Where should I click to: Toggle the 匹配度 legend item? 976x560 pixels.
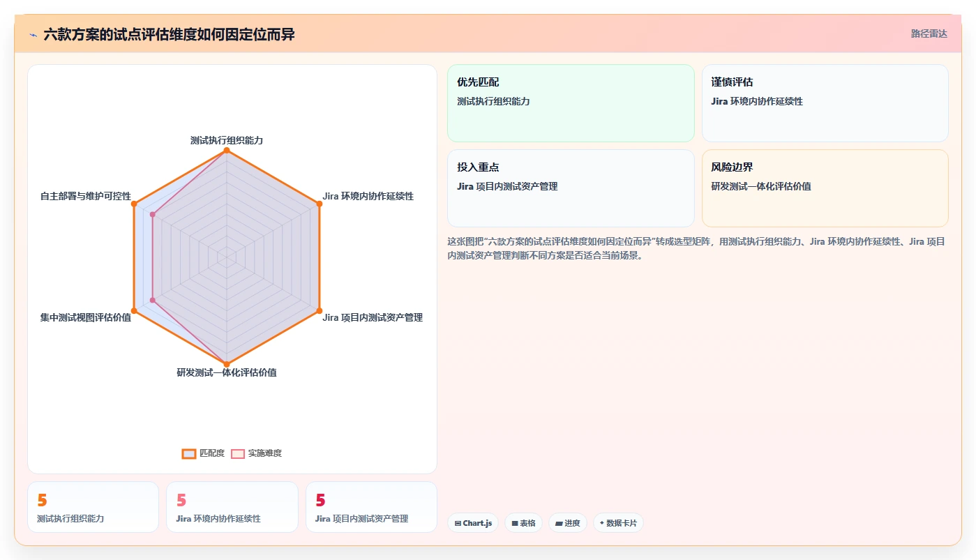203,453
